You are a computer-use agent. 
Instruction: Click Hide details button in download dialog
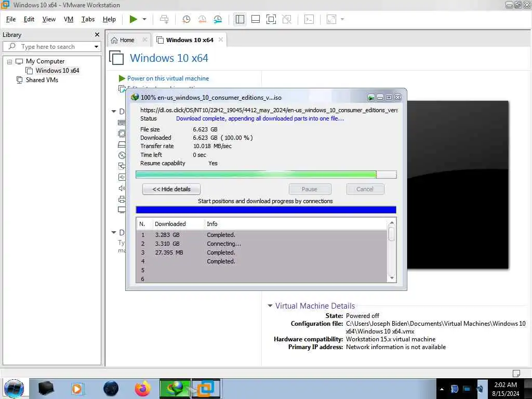tap(171, 189)
